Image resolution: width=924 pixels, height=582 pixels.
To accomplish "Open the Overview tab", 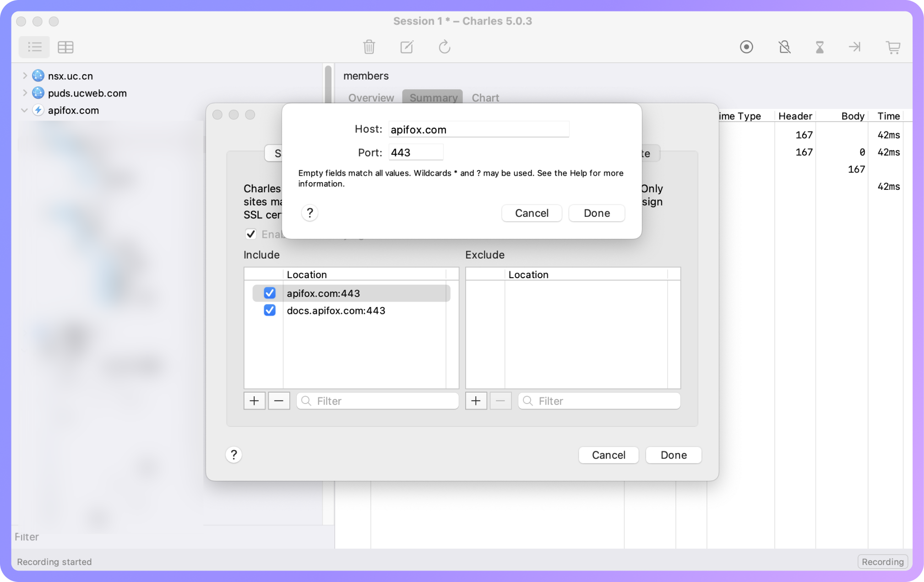I will [371, 97].
